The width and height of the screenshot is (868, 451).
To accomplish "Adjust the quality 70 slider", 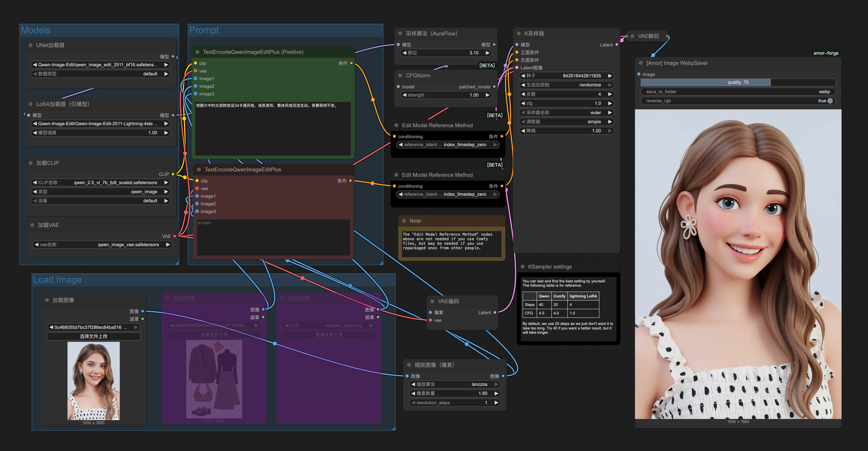I will [x=738, y=82].
